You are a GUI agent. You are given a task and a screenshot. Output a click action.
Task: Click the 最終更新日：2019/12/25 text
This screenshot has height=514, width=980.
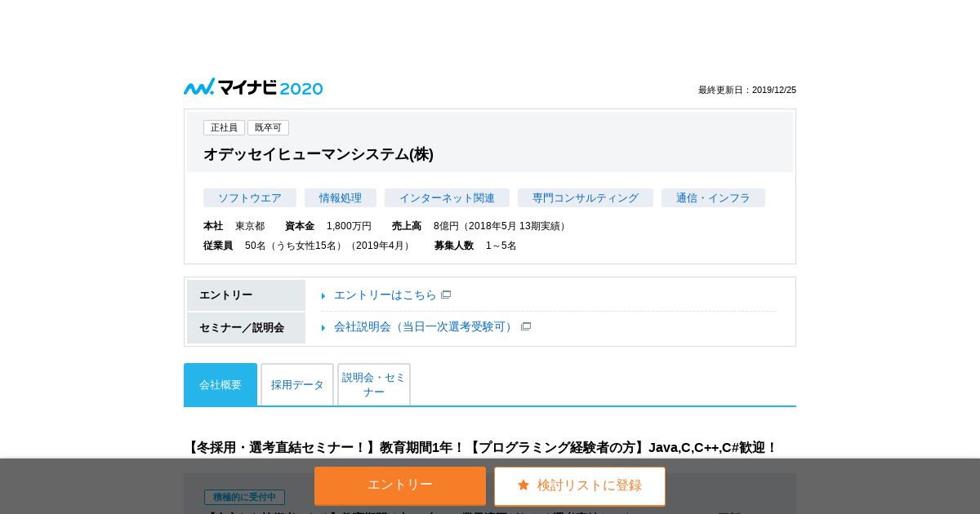[747, 90]
